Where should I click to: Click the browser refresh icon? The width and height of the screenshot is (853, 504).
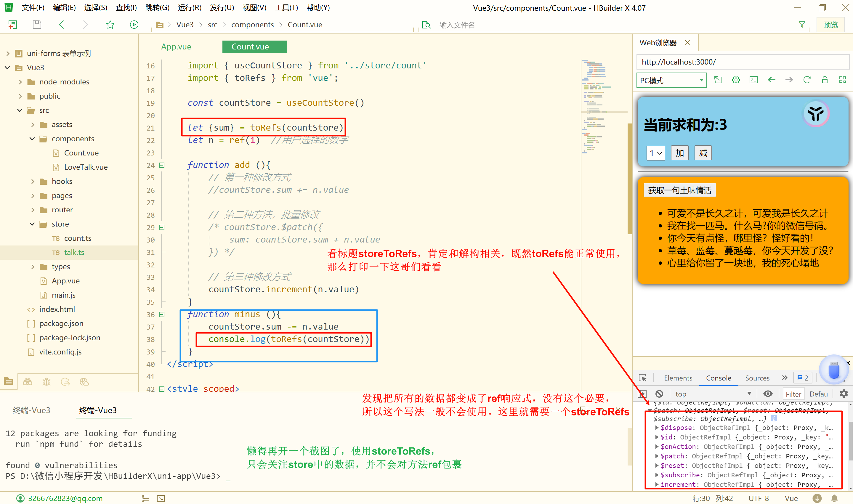807,80
